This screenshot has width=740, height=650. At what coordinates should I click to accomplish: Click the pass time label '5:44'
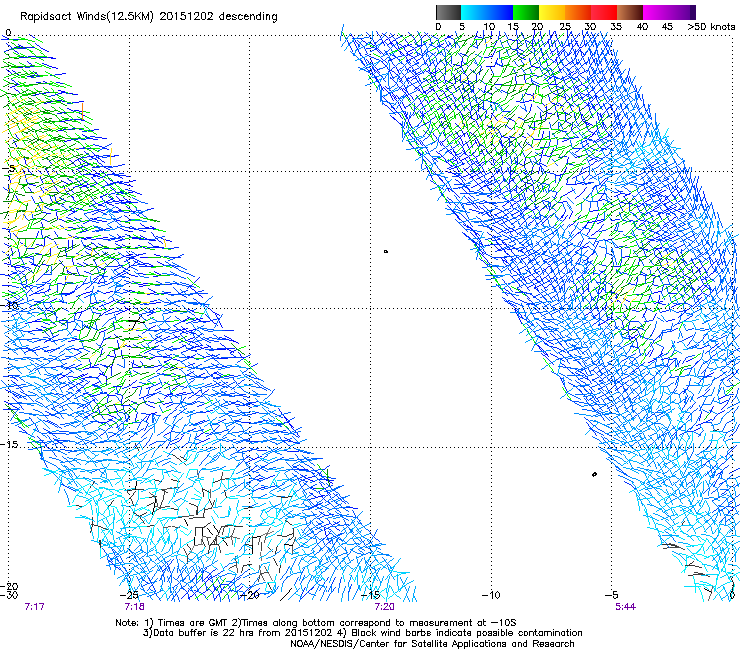point(625,607)
